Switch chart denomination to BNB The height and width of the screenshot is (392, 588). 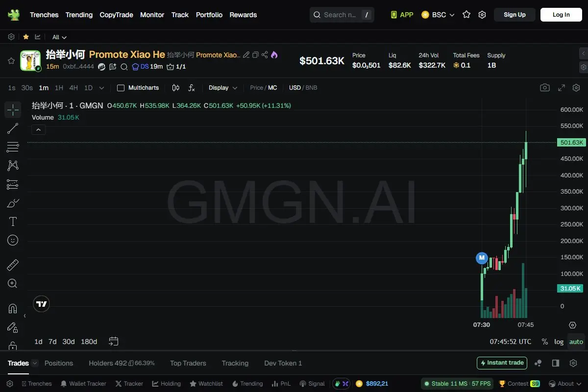[x=312, y=88]
